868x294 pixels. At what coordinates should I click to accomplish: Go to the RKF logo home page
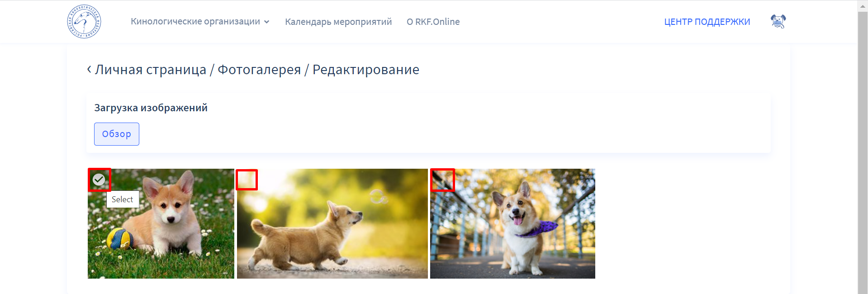tap(84, 22)
